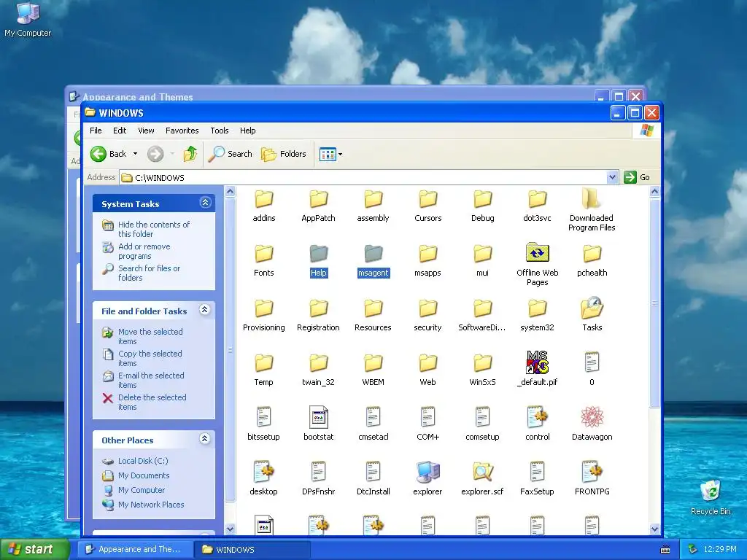Viewport: 747px width, 560px height.
Task: Select the control settings file icon
Action: 538,418
